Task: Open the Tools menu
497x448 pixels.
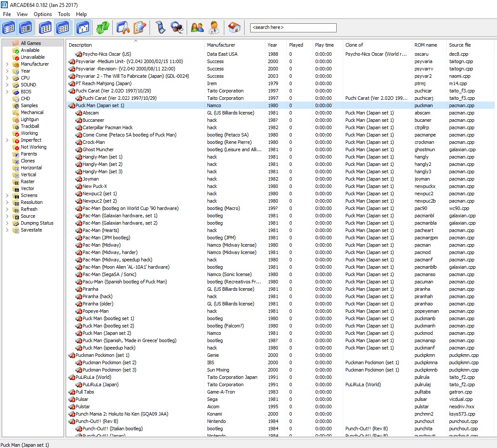Action: 64,14
